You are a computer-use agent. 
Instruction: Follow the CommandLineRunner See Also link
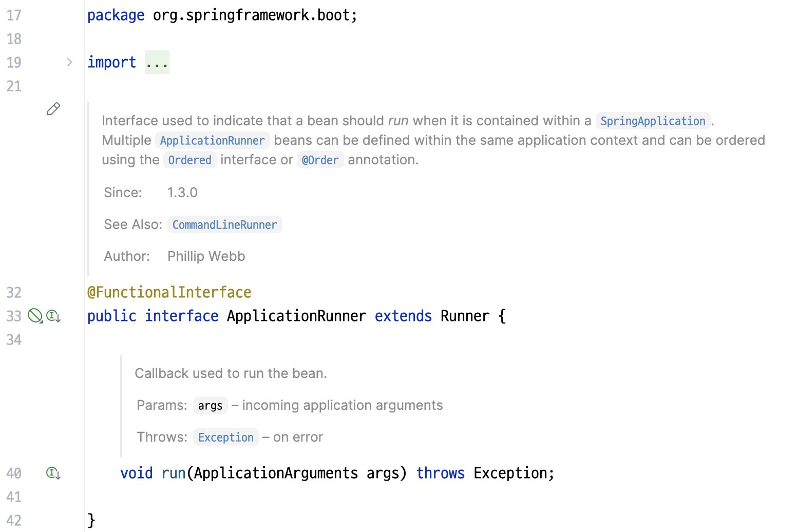click(224, 224)
